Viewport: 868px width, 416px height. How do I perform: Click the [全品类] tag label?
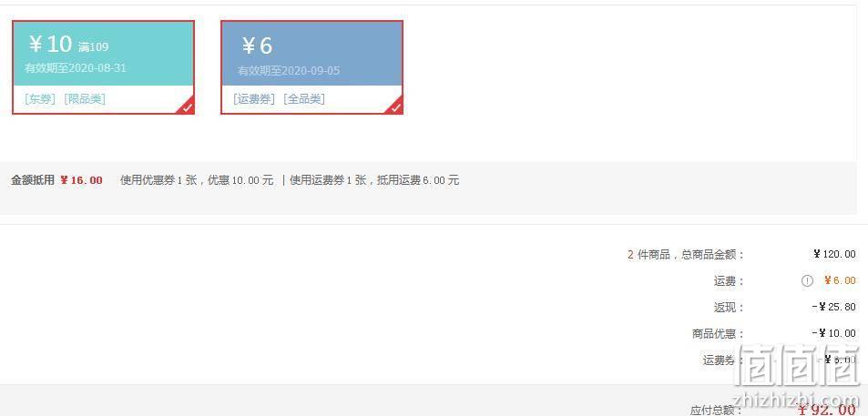point(304,99)
